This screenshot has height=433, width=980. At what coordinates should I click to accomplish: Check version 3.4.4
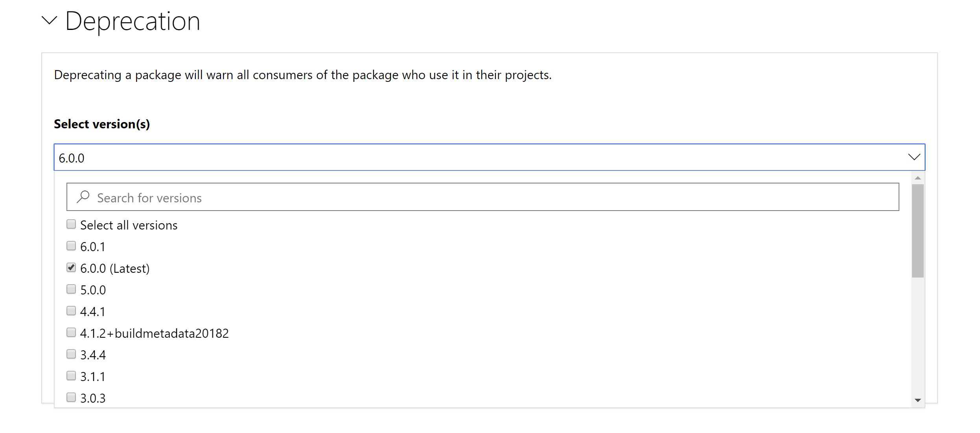click(71, 354)
